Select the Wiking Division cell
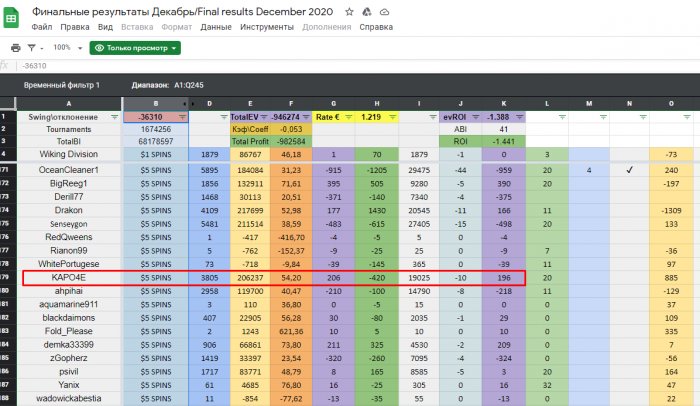This screenshot has height=406, width=700. click(69, 154)
